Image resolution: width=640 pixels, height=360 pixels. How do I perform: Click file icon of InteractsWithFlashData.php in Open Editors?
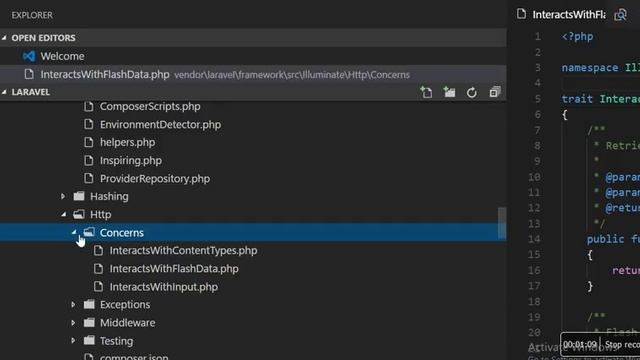point(29,74)
